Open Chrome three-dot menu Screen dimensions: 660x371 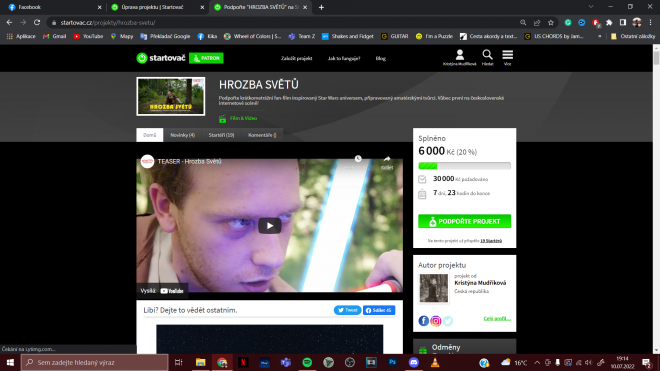click(x=650, y=23)
